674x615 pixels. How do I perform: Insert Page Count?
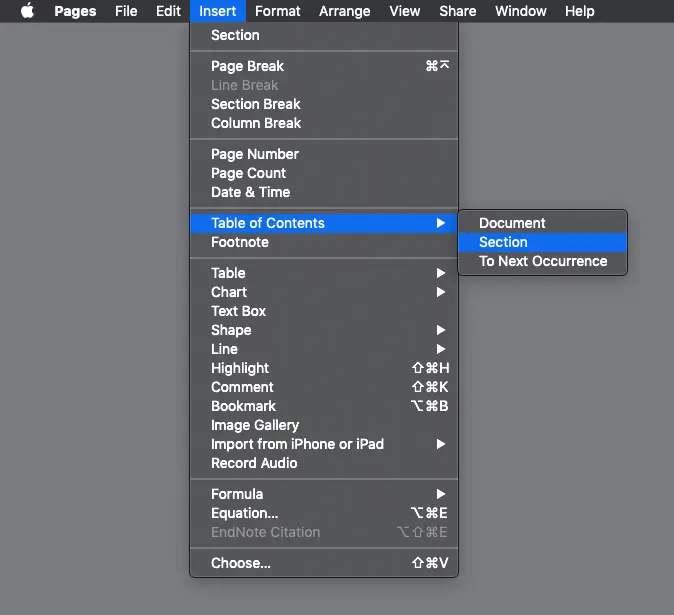(324, 173)
